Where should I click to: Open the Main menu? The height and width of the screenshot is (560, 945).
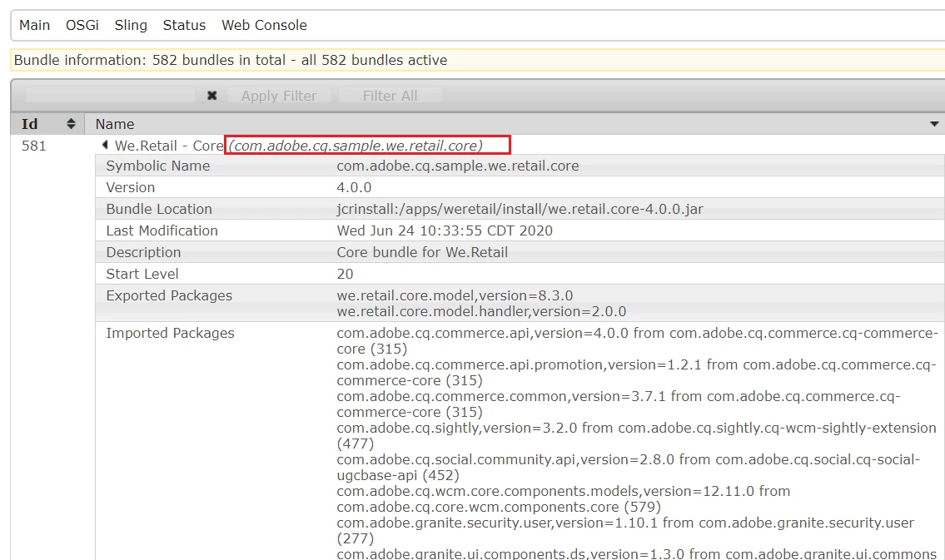tap(34, 25)
